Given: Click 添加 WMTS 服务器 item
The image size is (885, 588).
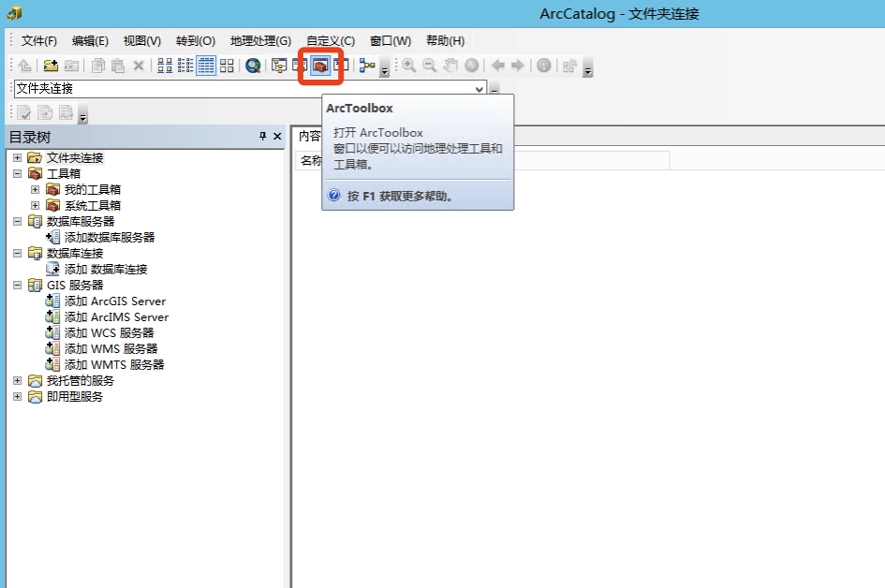Looking at the screenshot, I should [x=114, y=364].
